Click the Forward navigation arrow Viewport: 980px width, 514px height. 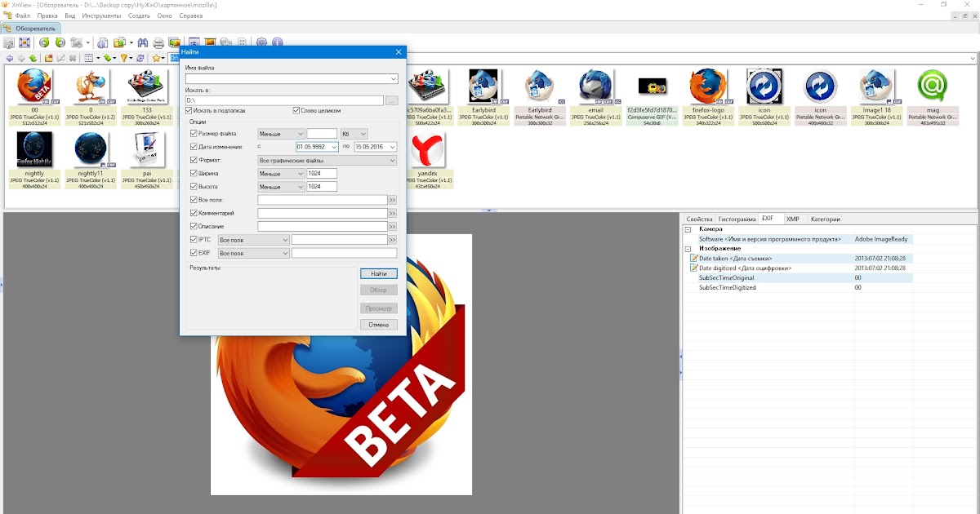21,58
